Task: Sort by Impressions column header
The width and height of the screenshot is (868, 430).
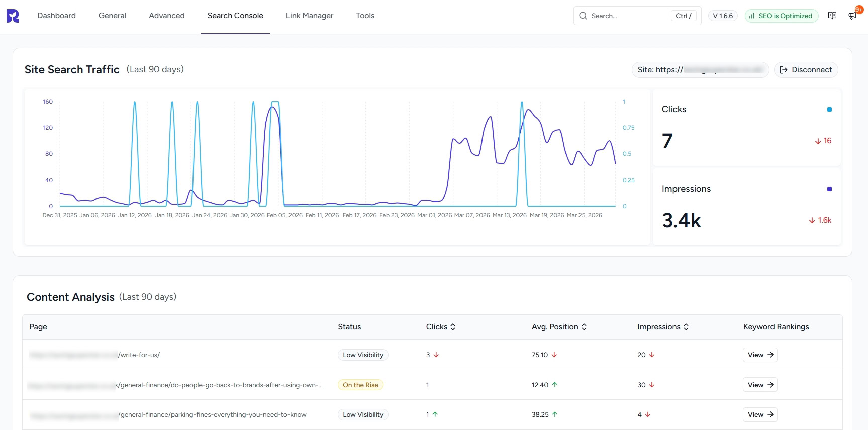Action: 663,327
